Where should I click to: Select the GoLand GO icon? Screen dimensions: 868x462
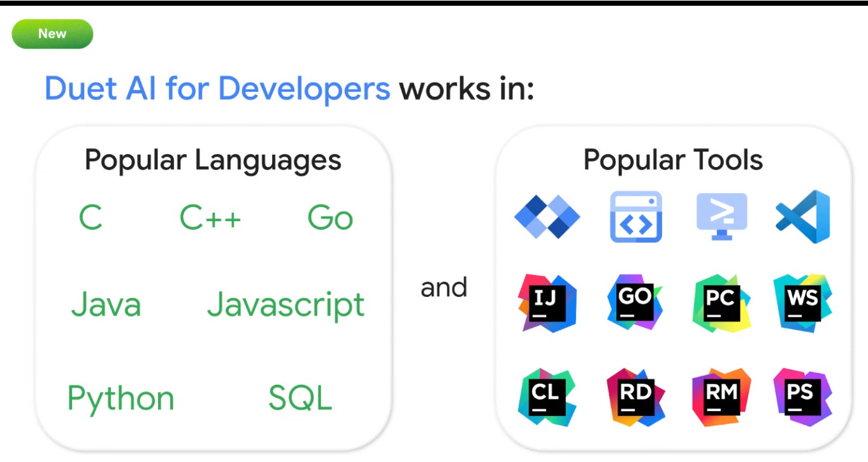point(635,302)
